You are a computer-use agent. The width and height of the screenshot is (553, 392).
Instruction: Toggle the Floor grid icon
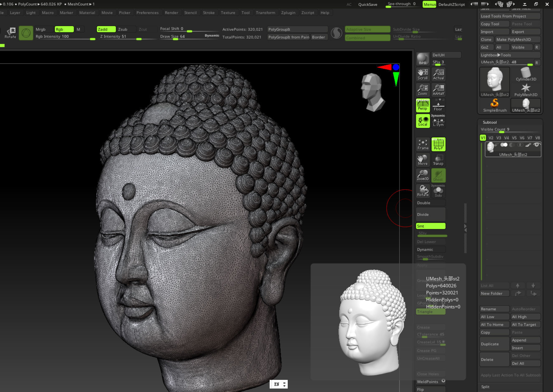pyautogui.click(x=438, y=105)
